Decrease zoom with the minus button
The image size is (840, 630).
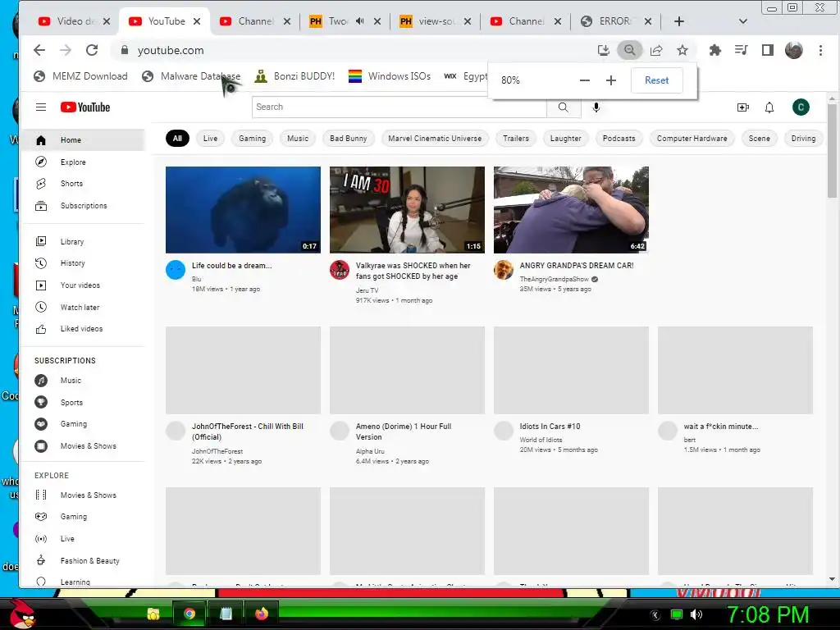(584, 80)
